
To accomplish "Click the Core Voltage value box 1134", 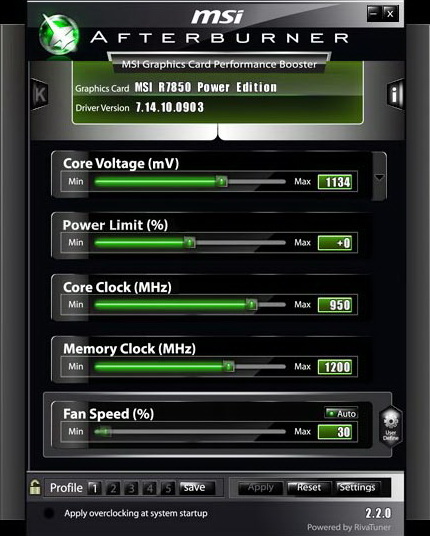I will [335, 182].
